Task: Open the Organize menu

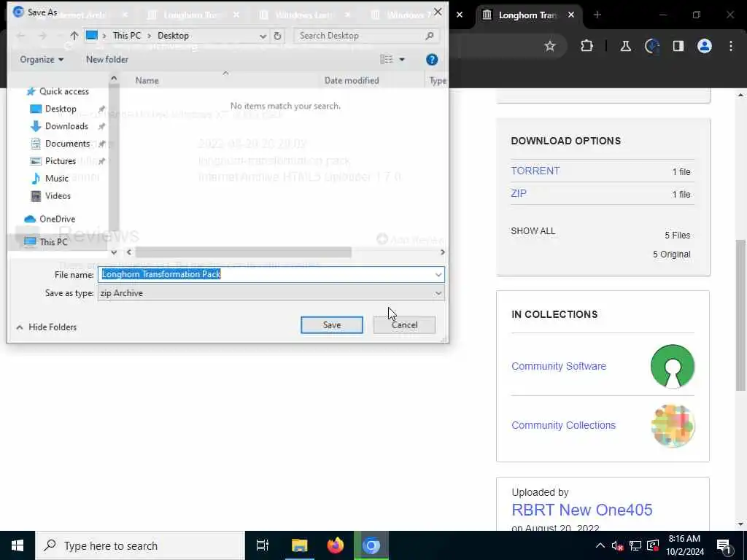Action: 42,60
